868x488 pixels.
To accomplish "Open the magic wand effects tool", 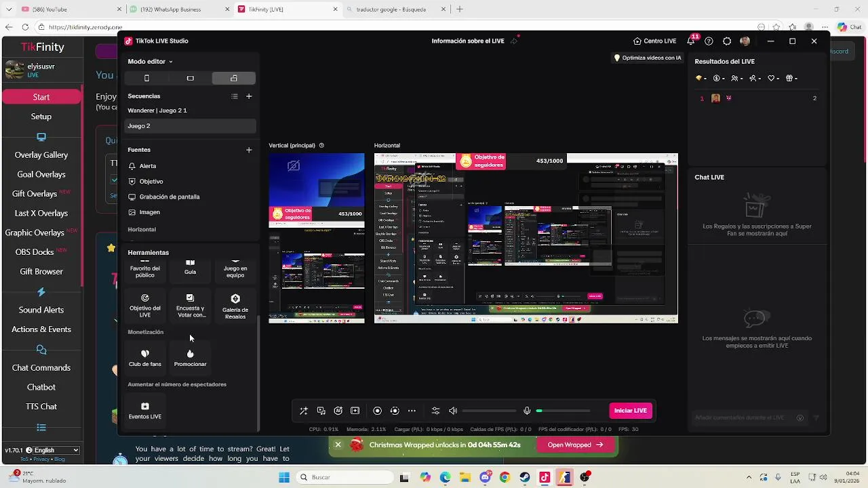I will click(304, 411).
